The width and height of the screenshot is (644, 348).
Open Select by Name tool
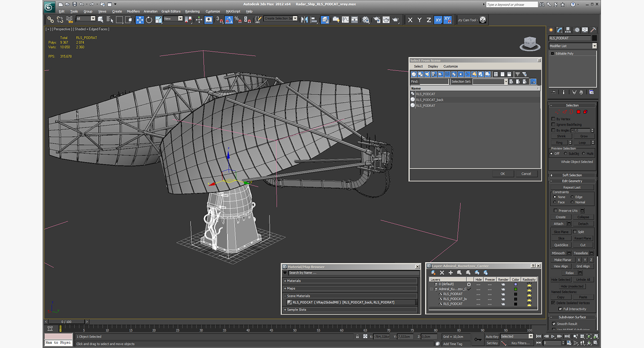[110, 20]
